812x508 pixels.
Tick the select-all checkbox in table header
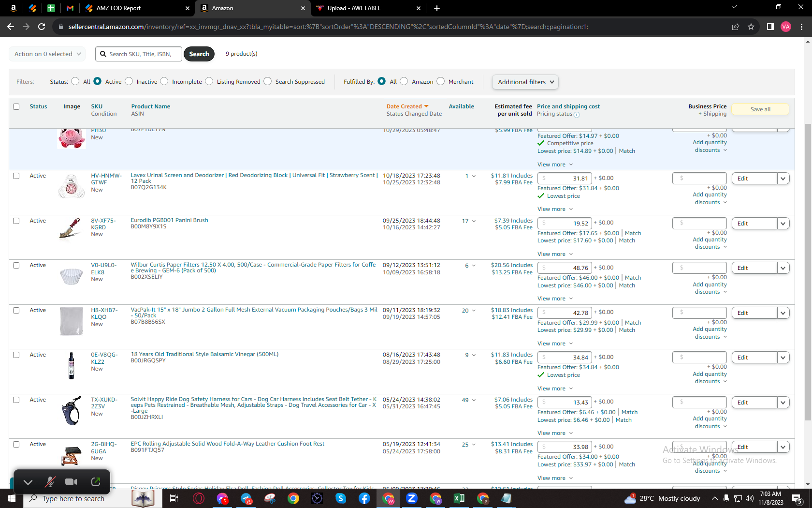[16, 106]
